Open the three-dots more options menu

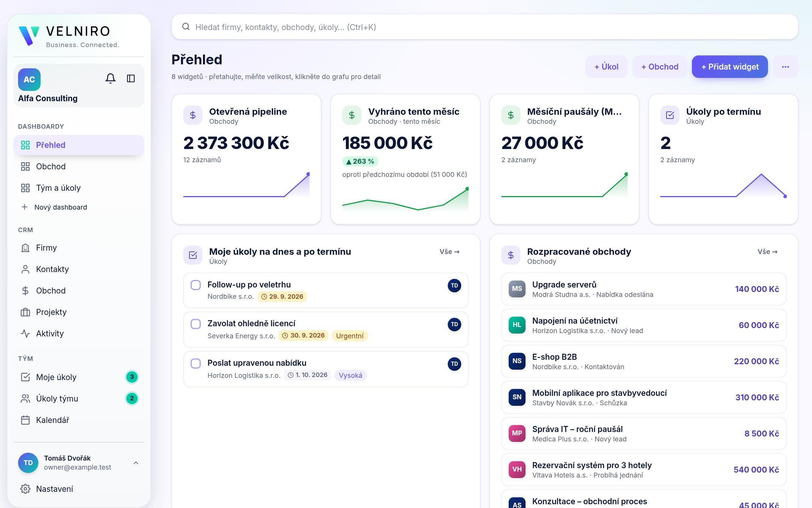(785, 67)
